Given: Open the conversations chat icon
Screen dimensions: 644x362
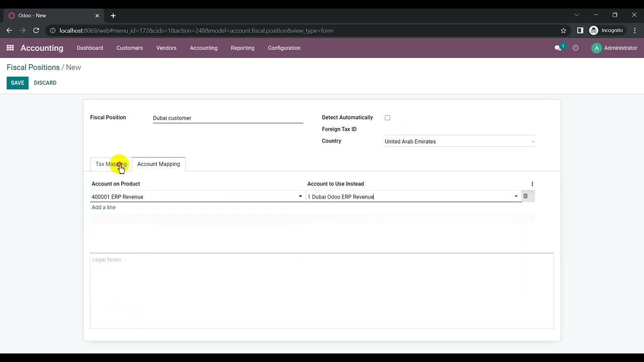Looking at the screenshot, I should [x=558, y=48].
